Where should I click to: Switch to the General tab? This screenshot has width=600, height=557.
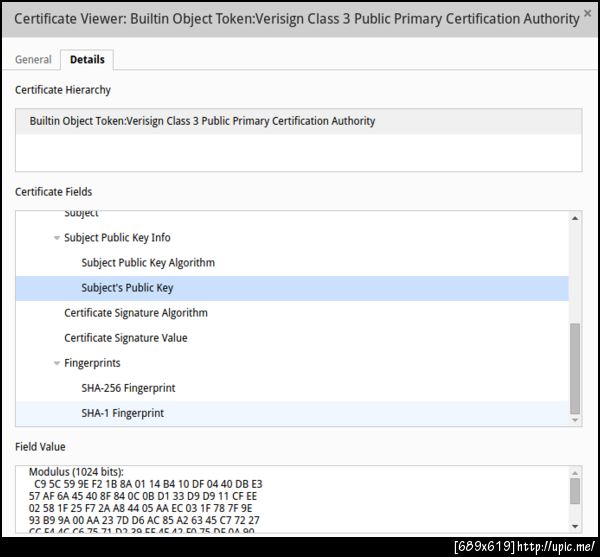point(33,60)
